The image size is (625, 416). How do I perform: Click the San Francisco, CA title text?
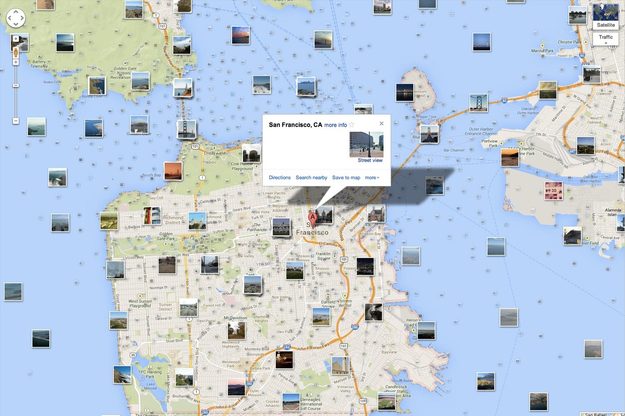(295, 125)
